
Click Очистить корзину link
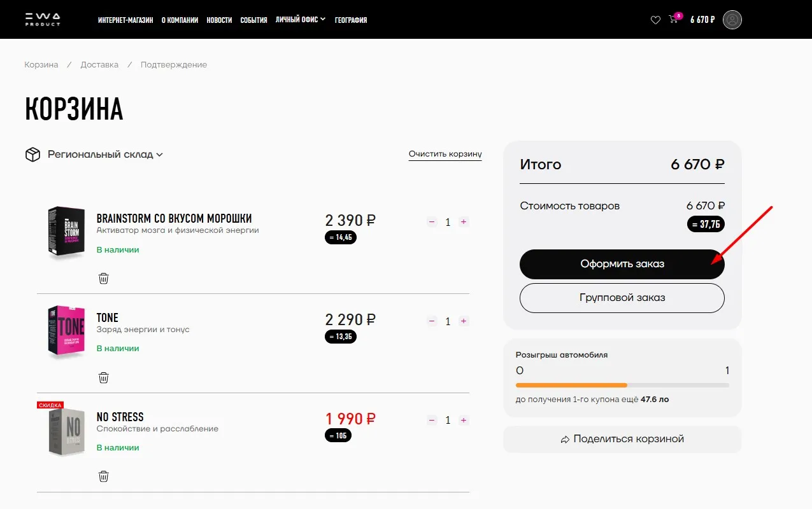[445, 155]
